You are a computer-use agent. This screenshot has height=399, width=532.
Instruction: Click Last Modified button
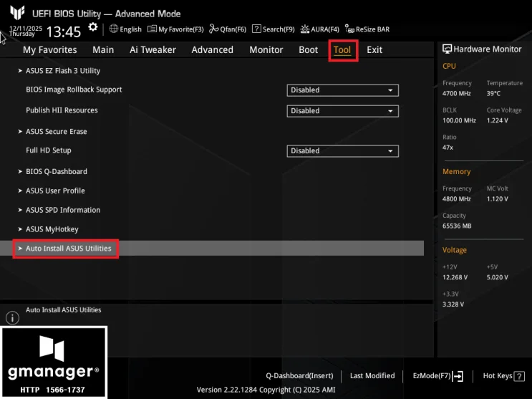[x=372, y=376]
